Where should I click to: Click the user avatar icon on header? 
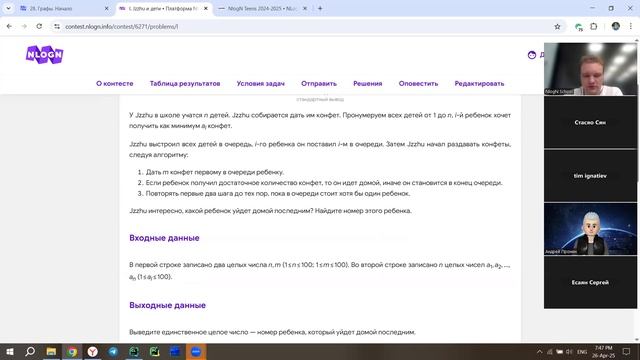coord(531,55)
